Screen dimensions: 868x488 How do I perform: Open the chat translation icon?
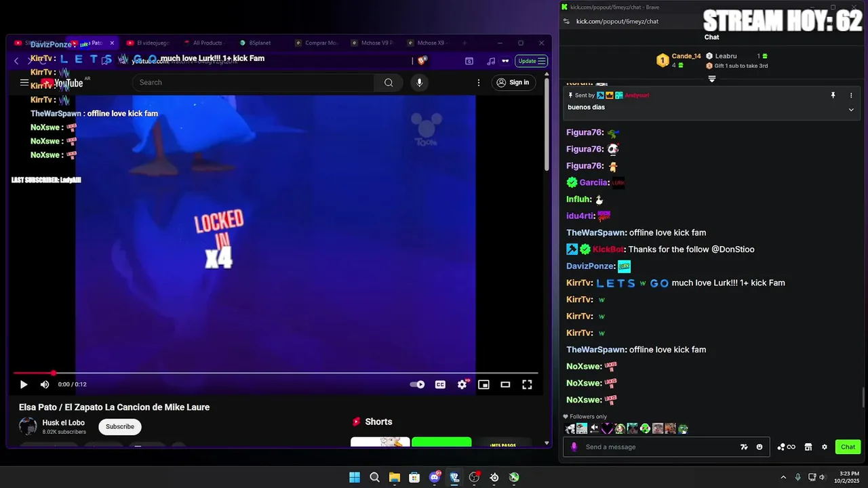744,447
